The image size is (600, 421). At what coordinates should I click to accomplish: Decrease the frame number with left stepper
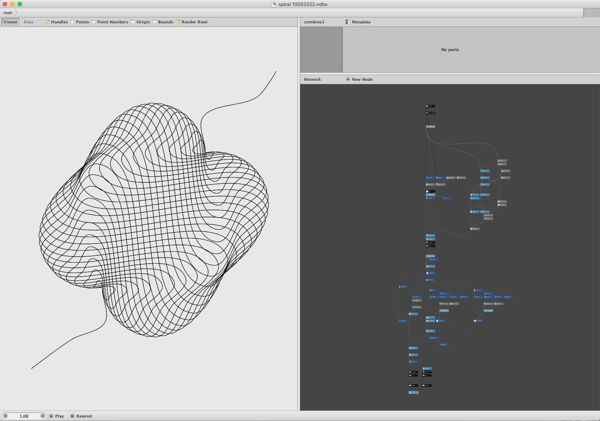point(5,416)
